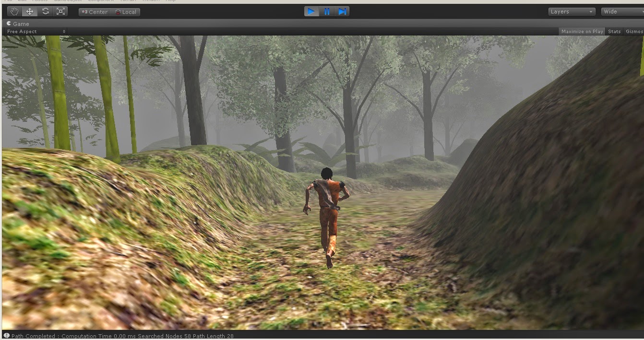644x340 pixels.
Task: Select the Rotate tool
Action: pos(45,12)
